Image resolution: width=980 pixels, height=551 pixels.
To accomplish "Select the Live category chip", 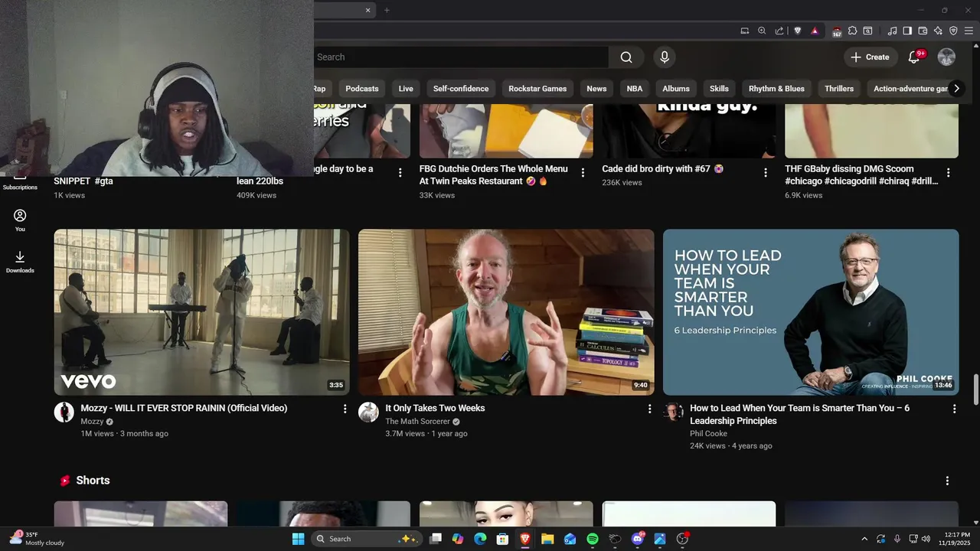I will 406,89.
